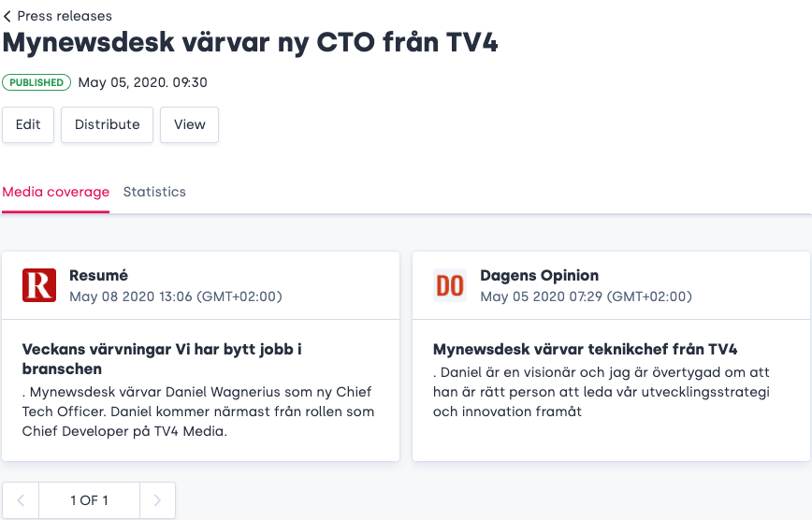Image resolution: width=812 pixels, height=520 pixels.
Task: Click the green PUBLISHED status badge
Action: point(36,82)
